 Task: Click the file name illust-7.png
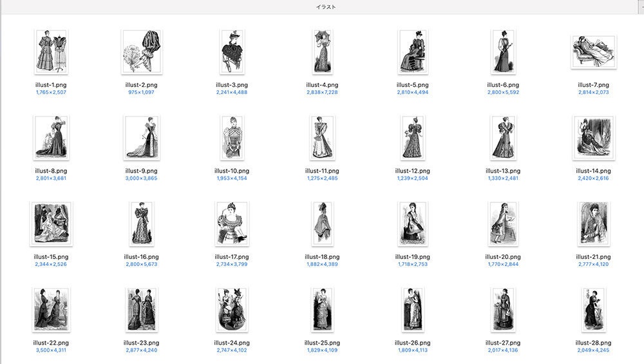(594, 85)
